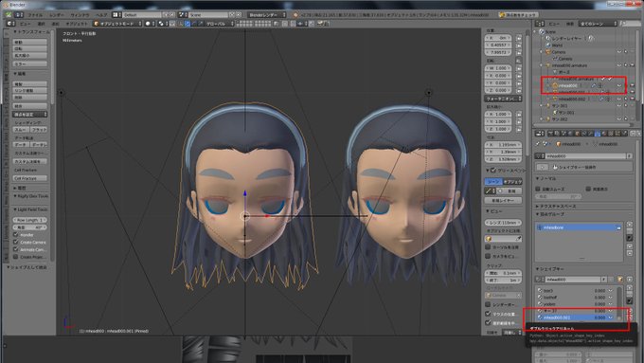Click the フラット shading button

click(x=39, y=130)
